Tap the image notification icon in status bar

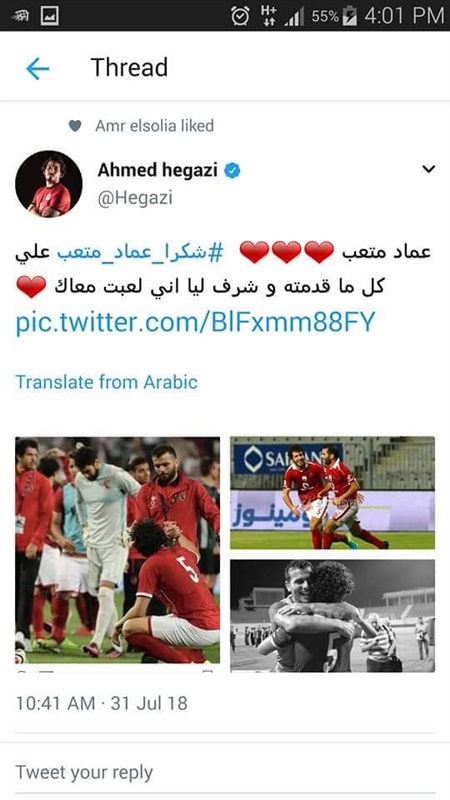coord(49,15)
